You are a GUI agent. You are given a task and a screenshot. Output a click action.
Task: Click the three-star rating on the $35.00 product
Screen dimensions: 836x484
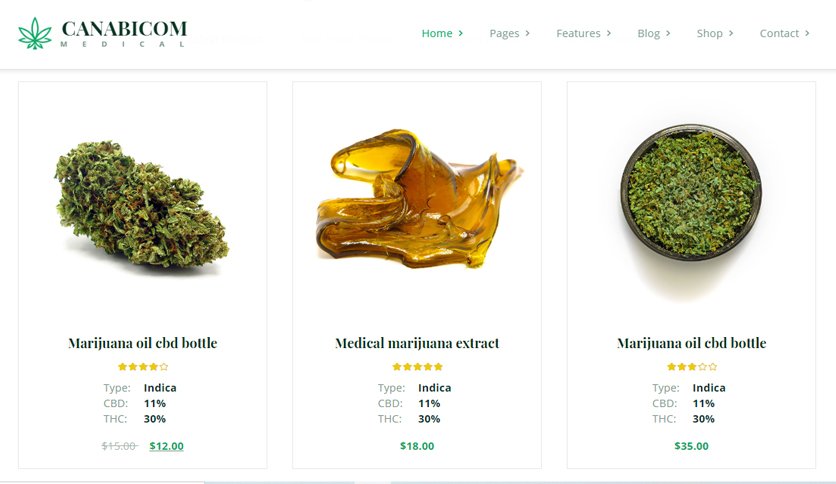692,367
